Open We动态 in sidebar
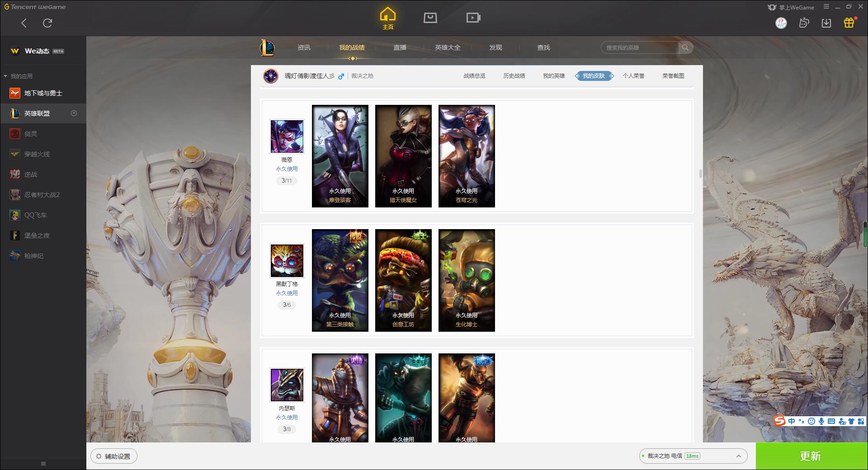 click(x=43, y=51)
